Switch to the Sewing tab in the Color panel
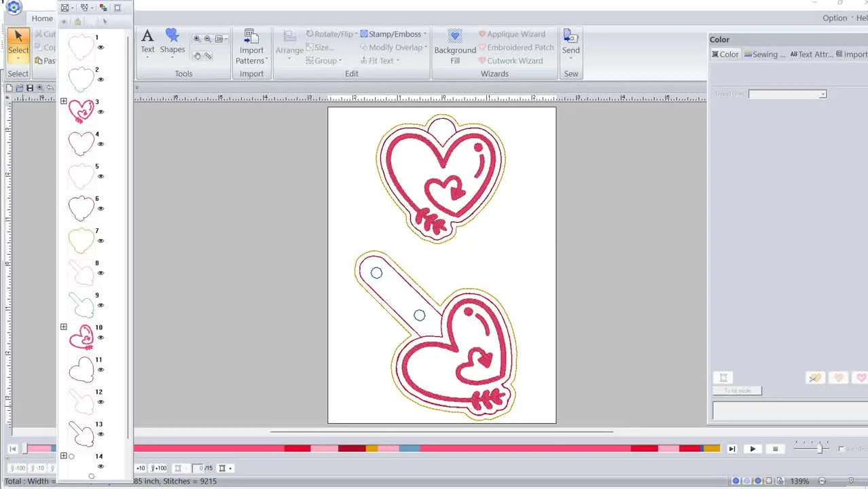868x489 pixels. point(763,54)
